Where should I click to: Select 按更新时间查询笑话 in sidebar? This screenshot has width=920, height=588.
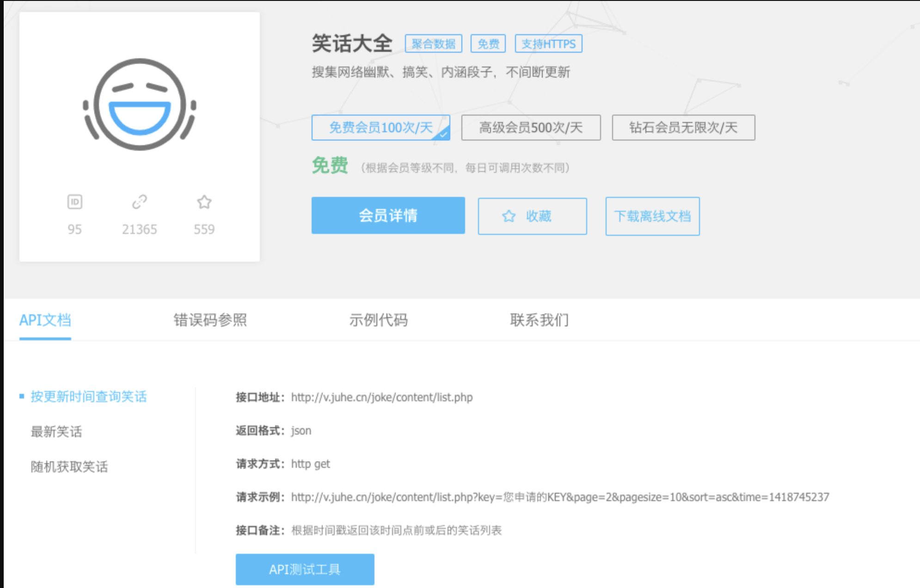click(88, 397)
